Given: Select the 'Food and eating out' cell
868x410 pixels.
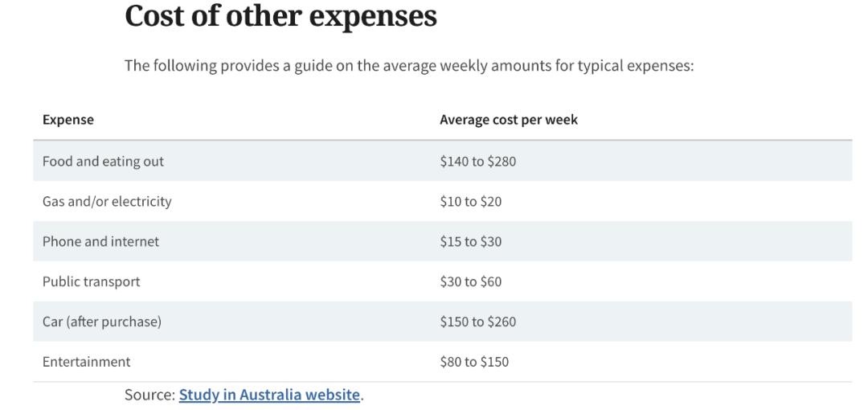Looking at the screenshot, I should [x=103, y=161].
